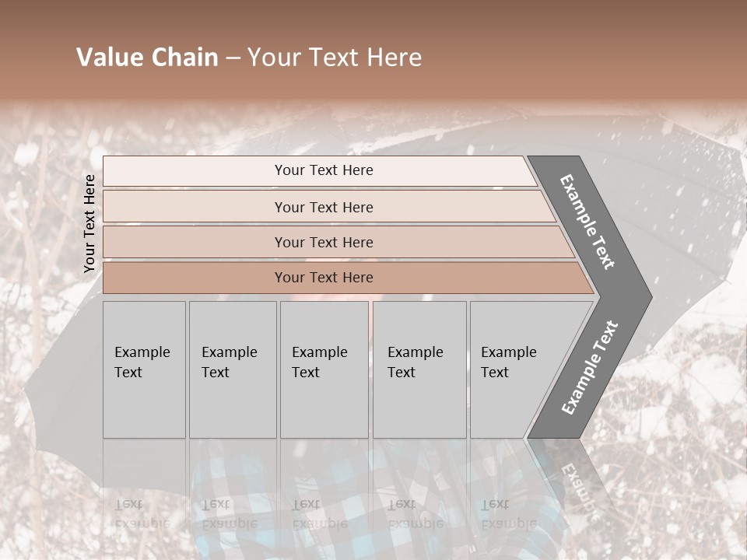The width and height of the screenshot is (747, 560).
Task: Click the upper arrow 'Example Text' label
Action: pyautogui.click(x=587, y=222)
